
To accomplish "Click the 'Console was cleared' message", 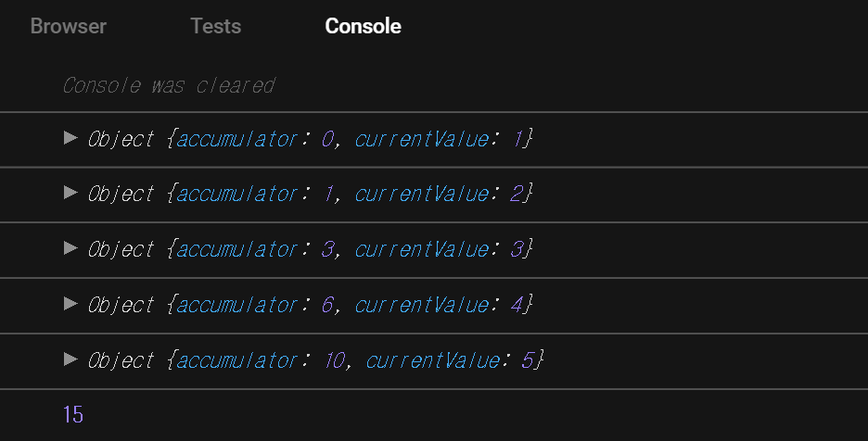I will pos(168,85).
